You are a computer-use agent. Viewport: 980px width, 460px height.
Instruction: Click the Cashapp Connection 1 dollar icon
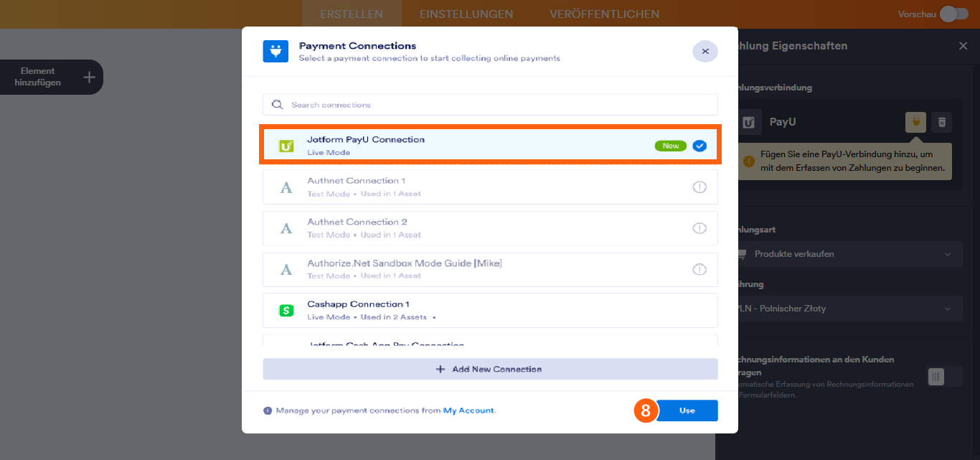pyautogui.click(x=286, y=311)
